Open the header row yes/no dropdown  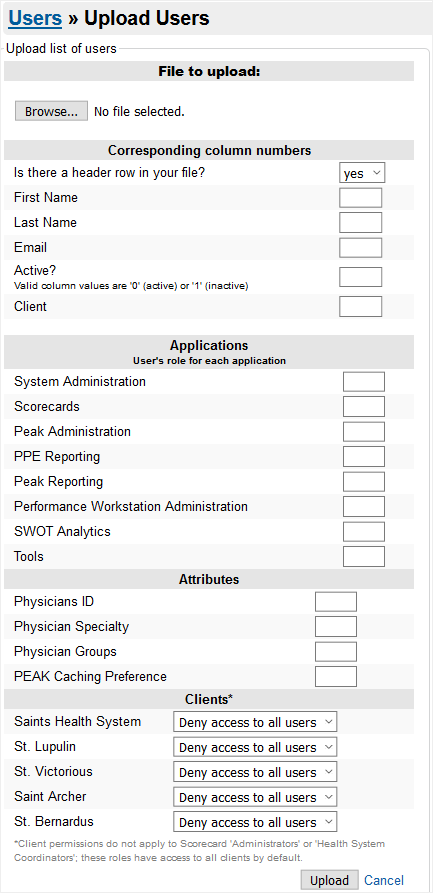(362, 173)
